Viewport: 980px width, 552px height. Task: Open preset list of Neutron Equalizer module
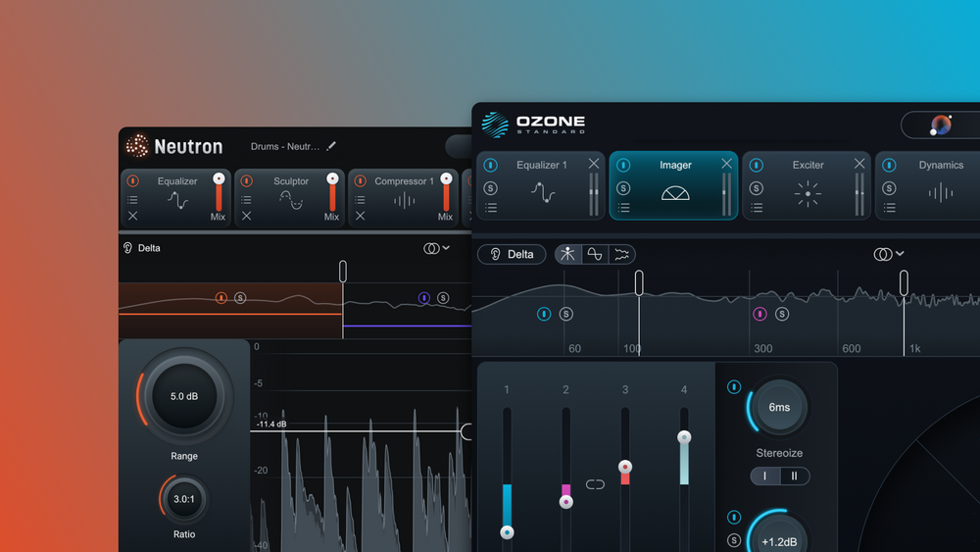132,200
